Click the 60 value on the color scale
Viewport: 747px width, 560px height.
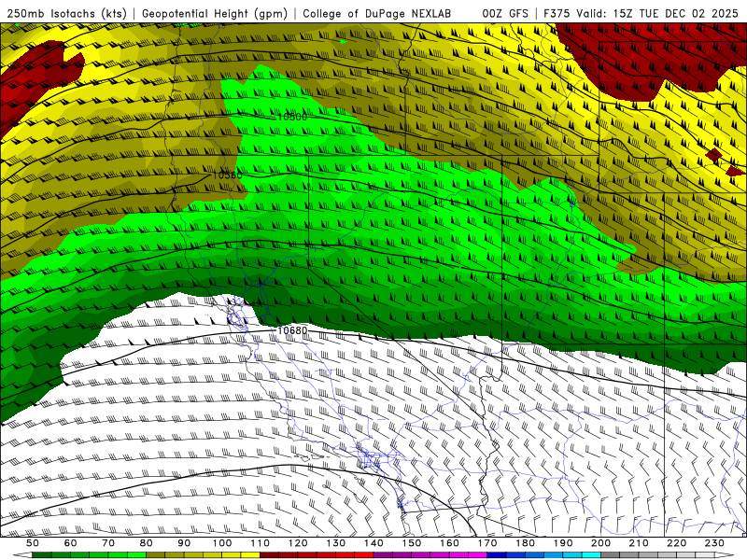coord(70,543)
